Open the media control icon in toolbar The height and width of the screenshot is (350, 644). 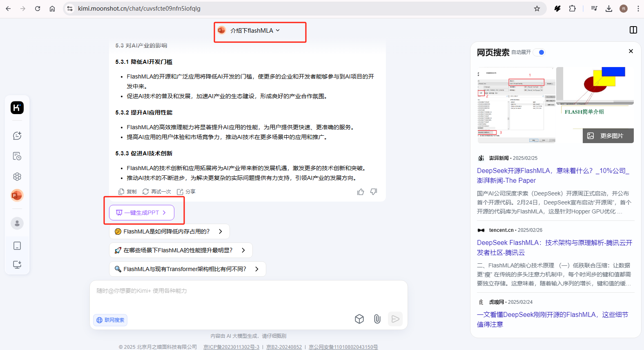pos(594,9)
